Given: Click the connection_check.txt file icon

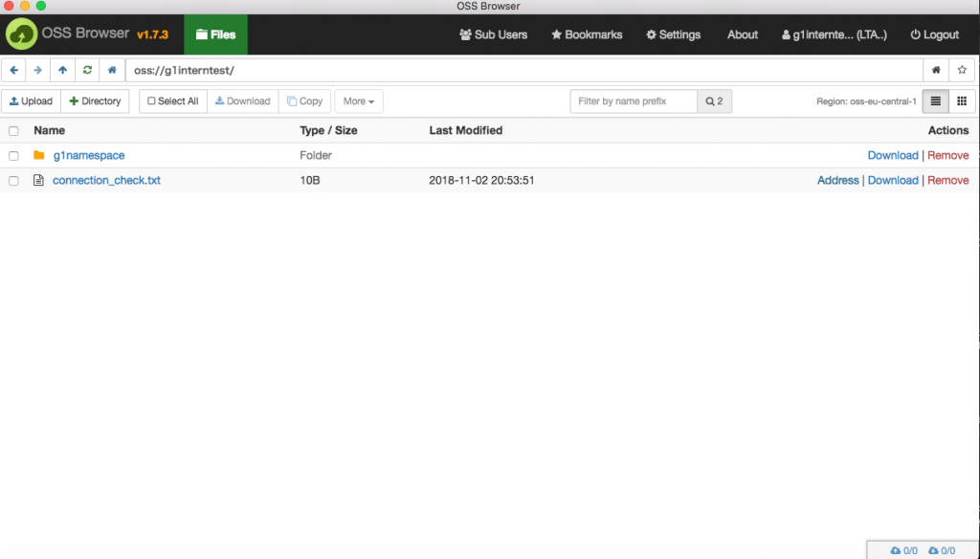Looking at the screenshot, I should pyautogui.click(x=38, y=180).
